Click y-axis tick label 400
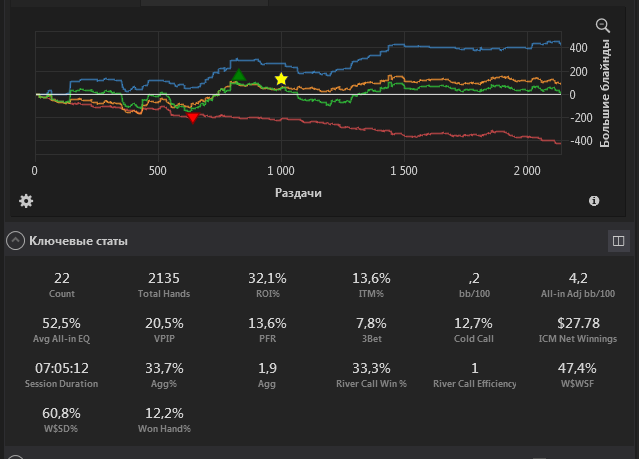 579,48
